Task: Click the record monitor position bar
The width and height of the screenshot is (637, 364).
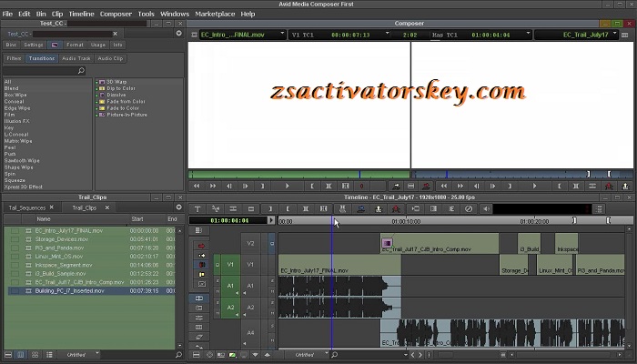Action: pos(522,175)
